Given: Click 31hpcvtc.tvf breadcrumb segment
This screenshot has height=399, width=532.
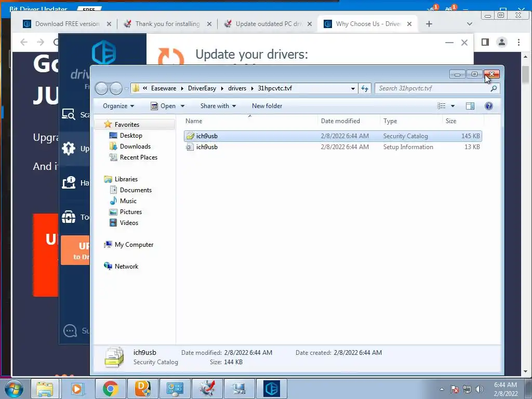Looking at the screenshot, I should [275, 88].
